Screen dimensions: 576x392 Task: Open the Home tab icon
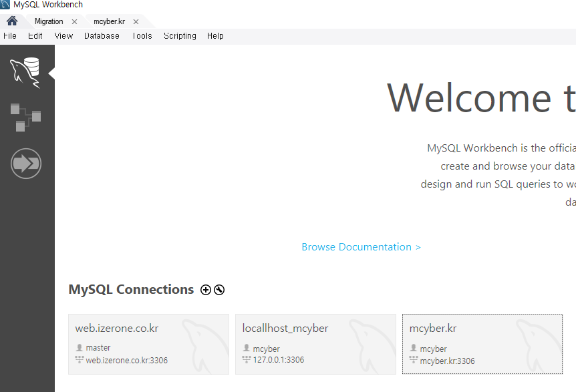[12, 21]
